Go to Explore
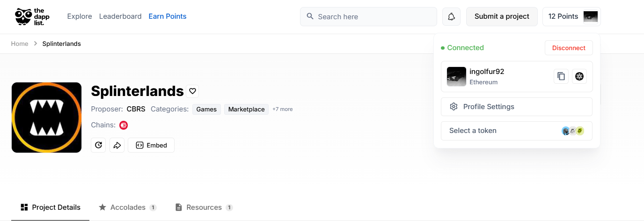The image size is (644, 221). point(80,16)
